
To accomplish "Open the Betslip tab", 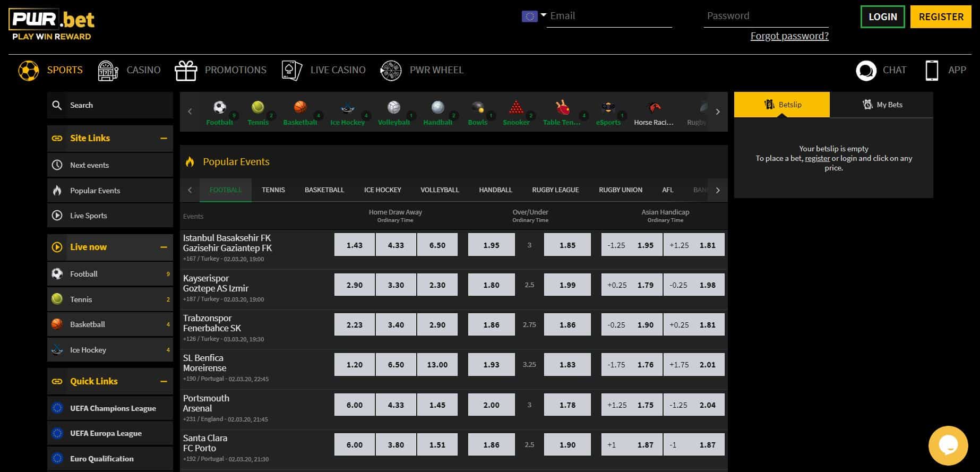I will coord(782,105).
